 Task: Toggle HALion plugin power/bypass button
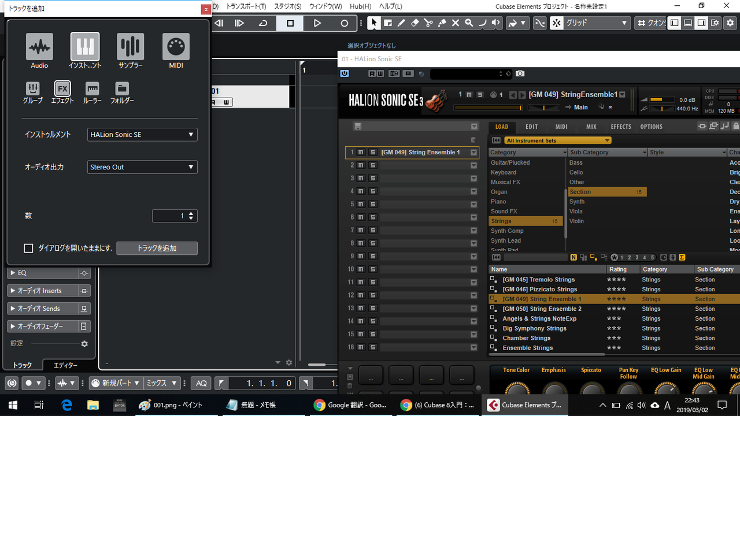345,73
